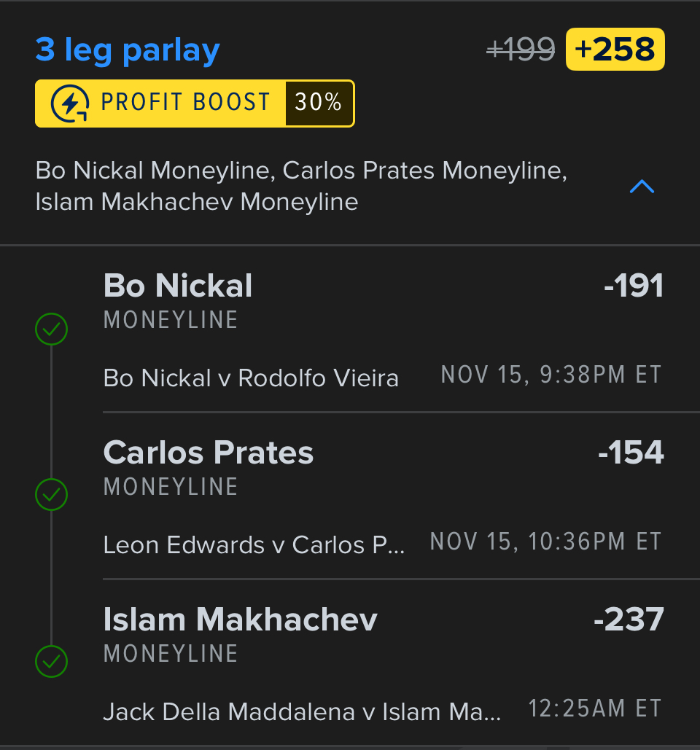The image size is (700, 750).
Task: Open the Jack Della Maddalena v Islam matchup
Action: point(302,711)
